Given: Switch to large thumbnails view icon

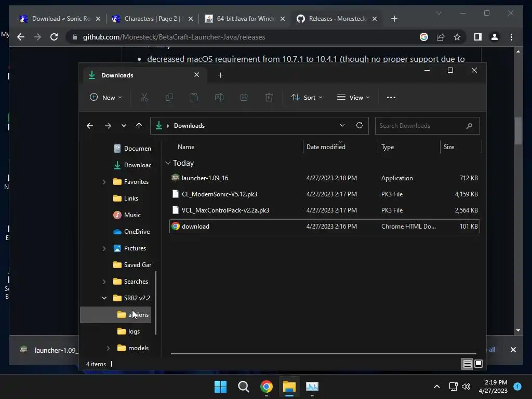Looking at the screenshot, I should pos(478,364).
